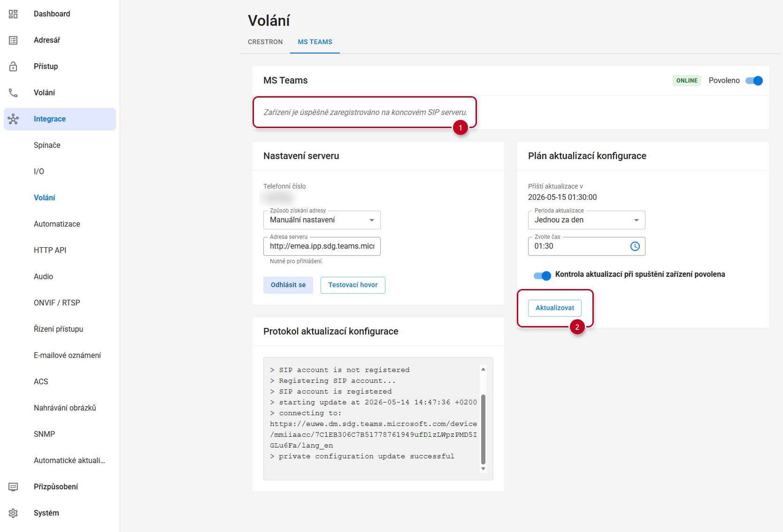The width and height of the screenshot is (783, 532).
Task: Click the log scroll down arrow
Action: point(483,469)
